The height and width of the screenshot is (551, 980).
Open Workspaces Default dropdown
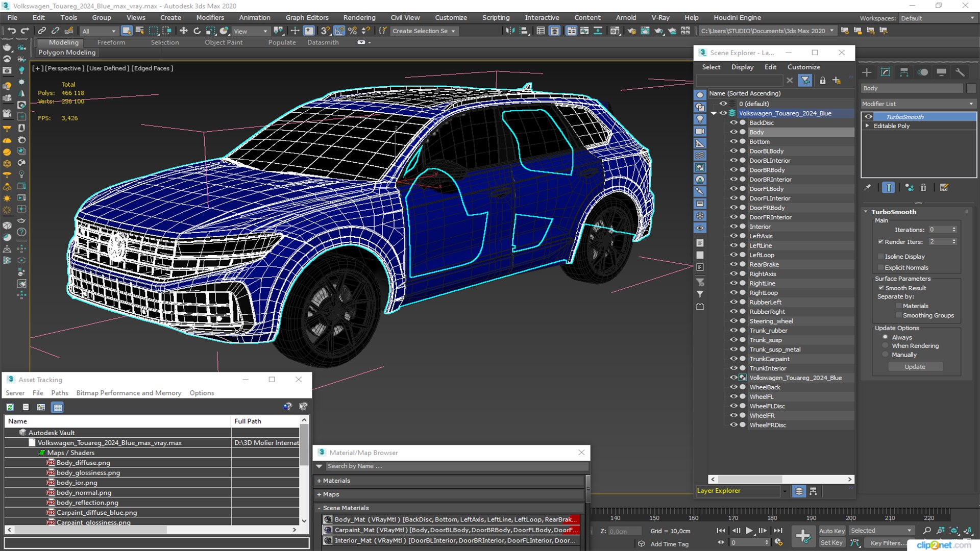[938, 18]
